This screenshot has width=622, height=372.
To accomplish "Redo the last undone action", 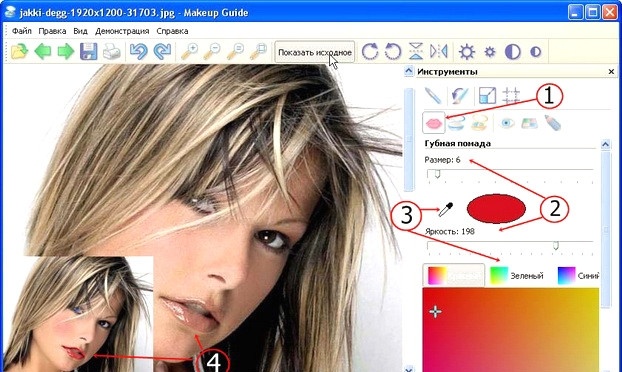I will pos(162,52).
